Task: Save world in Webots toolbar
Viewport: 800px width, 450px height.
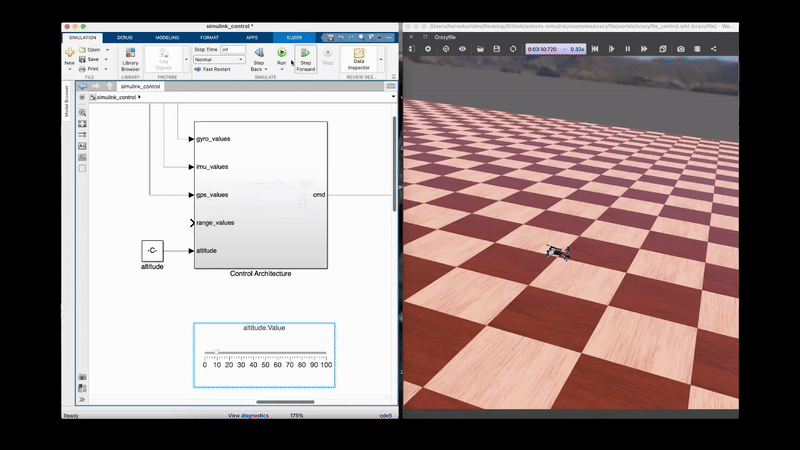Action: click(496, 49)
